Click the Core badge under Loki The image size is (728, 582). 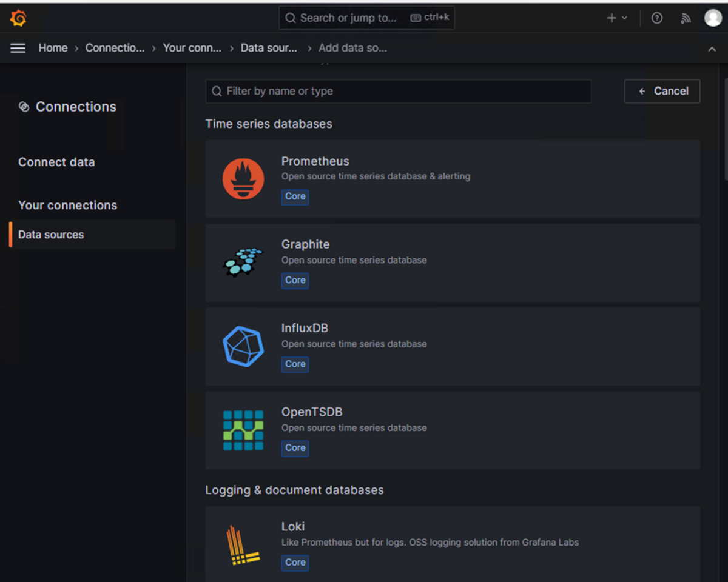[x=295, y=563]
